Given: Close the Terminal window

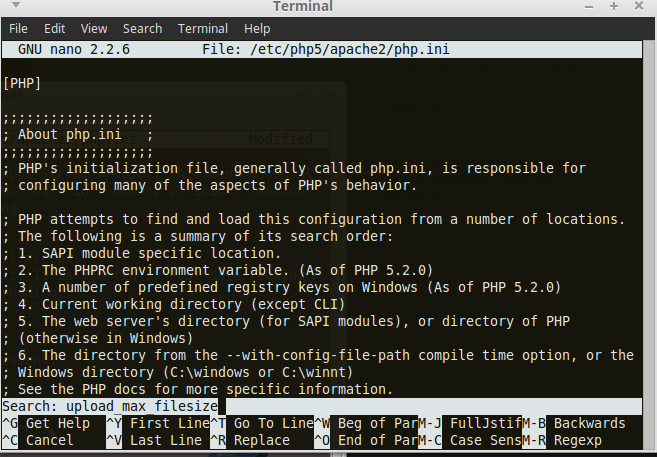Looking at the screenshot, I should (x=639, y=6).
